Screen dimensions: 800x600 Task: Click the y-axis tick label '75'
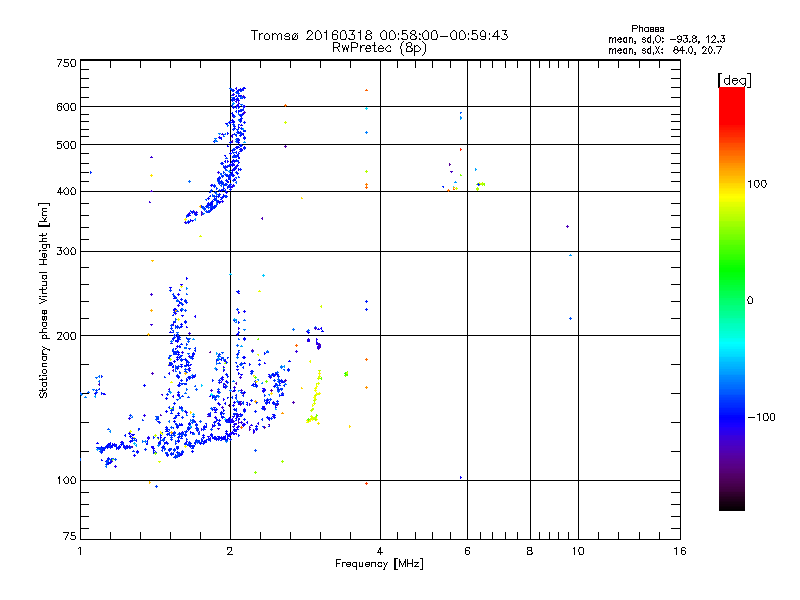coord(70,536)
